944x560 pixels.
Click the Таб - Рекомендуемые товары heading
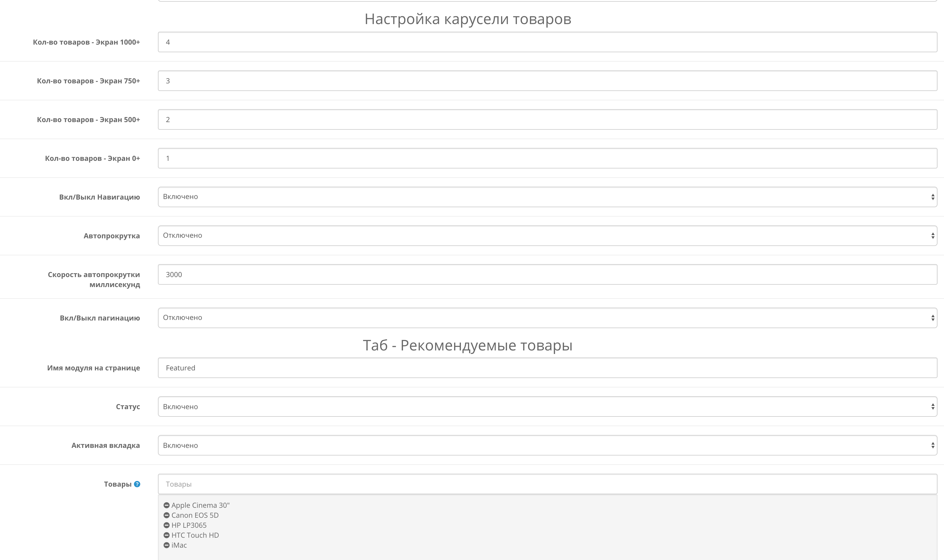click(x=468, y=345)
